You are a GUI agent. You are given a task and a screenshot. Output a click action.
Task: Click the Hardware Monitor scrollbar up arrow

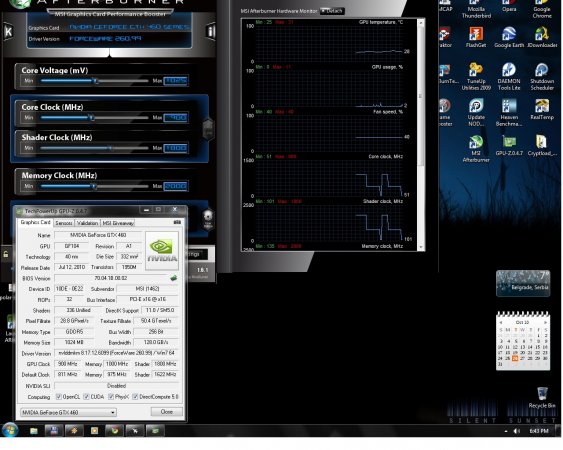tap(421, 23)
